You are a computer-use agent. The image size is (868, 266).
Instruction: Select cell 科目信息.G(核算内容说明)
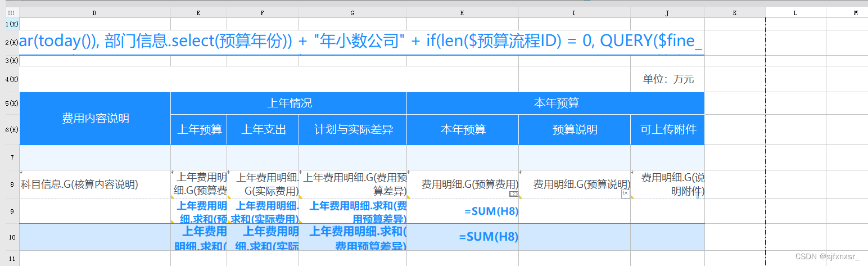click(95, 184)
